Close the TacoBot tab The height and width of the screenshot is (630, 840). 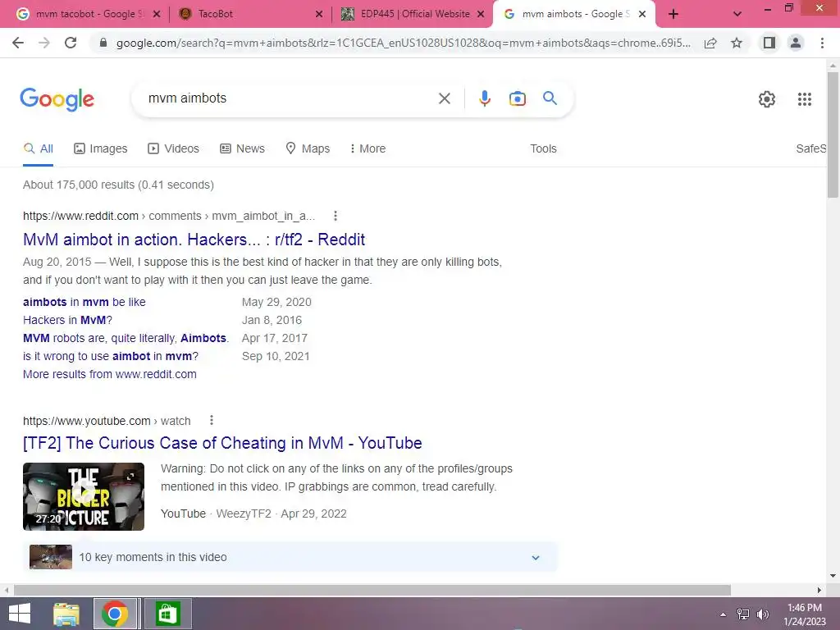click(x=319, y=15)
